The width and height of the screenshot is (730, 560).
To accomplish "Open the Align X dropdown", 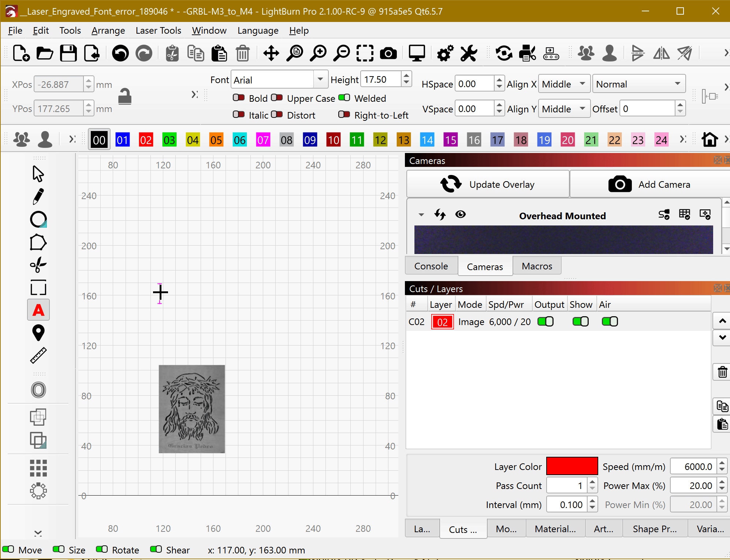I will 564,84.
